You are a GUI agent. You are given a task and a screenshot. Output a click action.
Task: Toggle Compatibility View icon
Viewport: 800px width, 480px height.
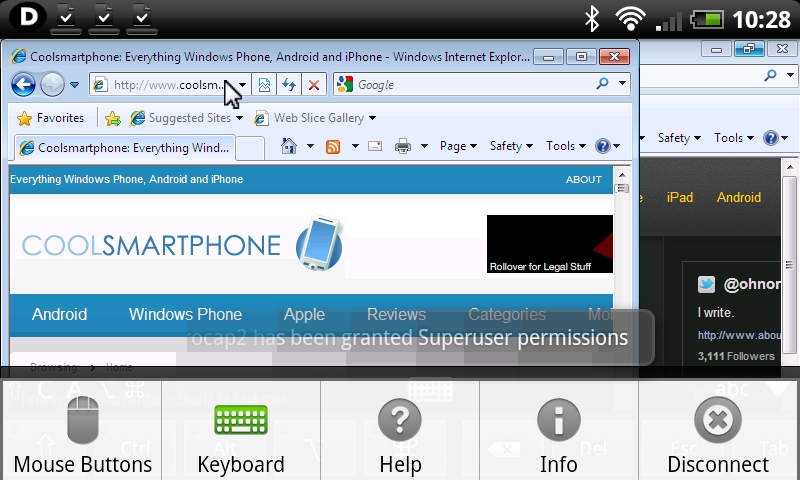point(264,85)
